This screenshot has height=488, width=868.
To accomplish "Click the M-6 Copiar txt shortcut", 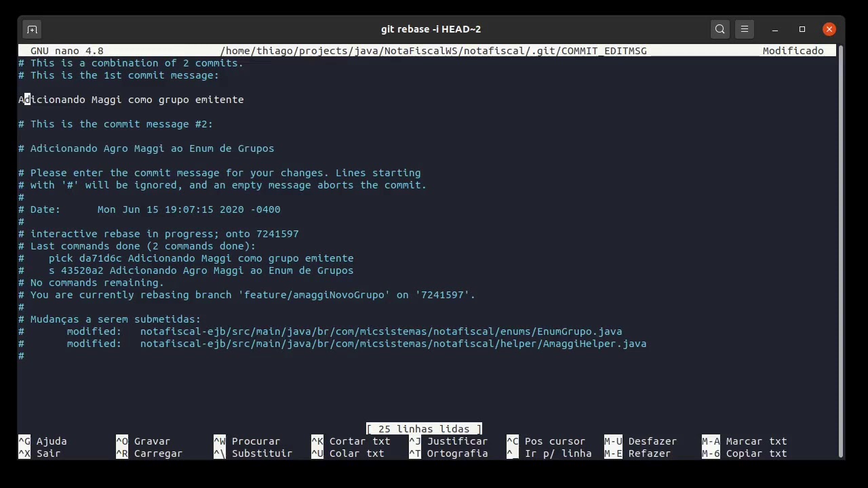I will pyautogui.click(x=745, y=453).
